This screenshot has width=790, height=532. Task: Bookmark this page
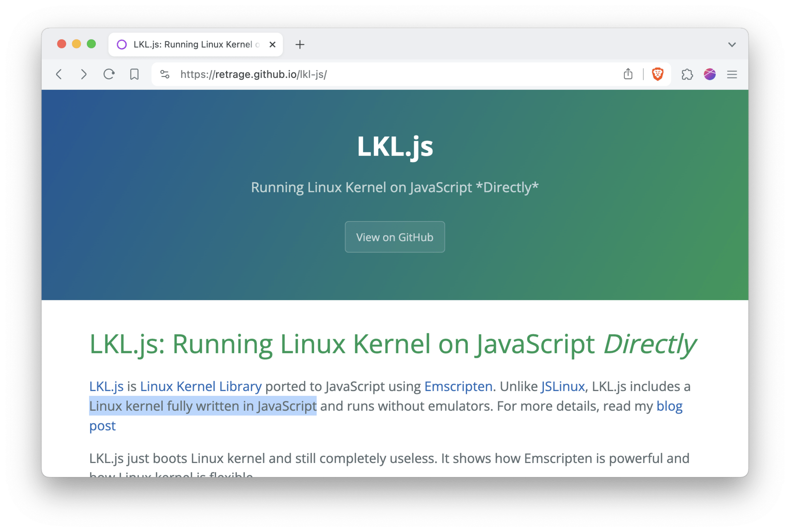click(134, 74)
